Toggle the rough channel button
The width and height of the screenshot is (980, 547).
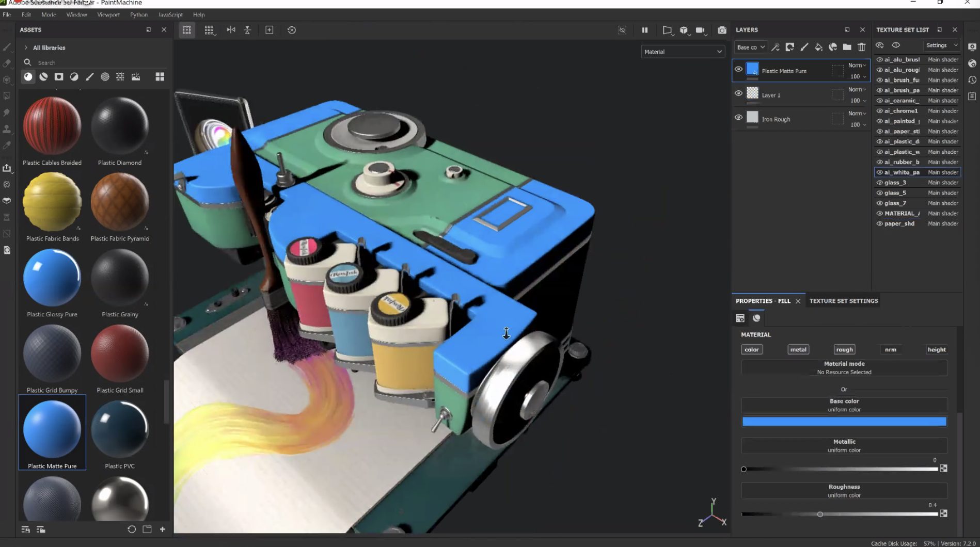[x=844, y=350]
